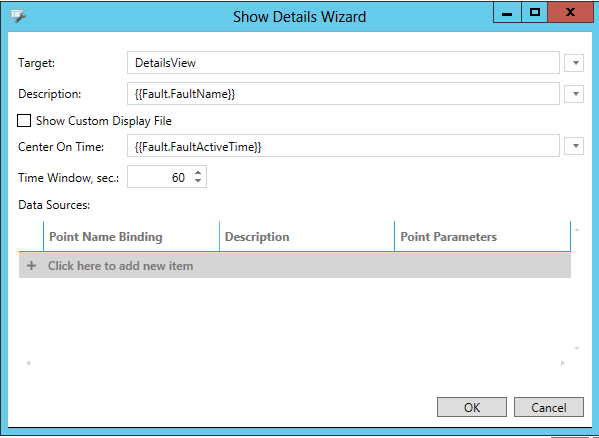Expand the Description field dropdown
Viewport: 599px width, 438px height.
(x=575, y=94)
